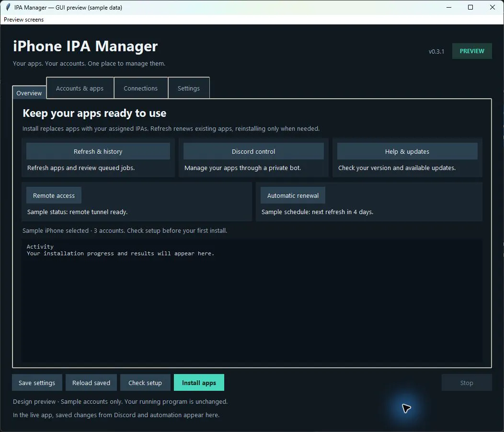This screenshot has width=504, height=432.
Task: Run Check setup
Action: pos(145,383)
